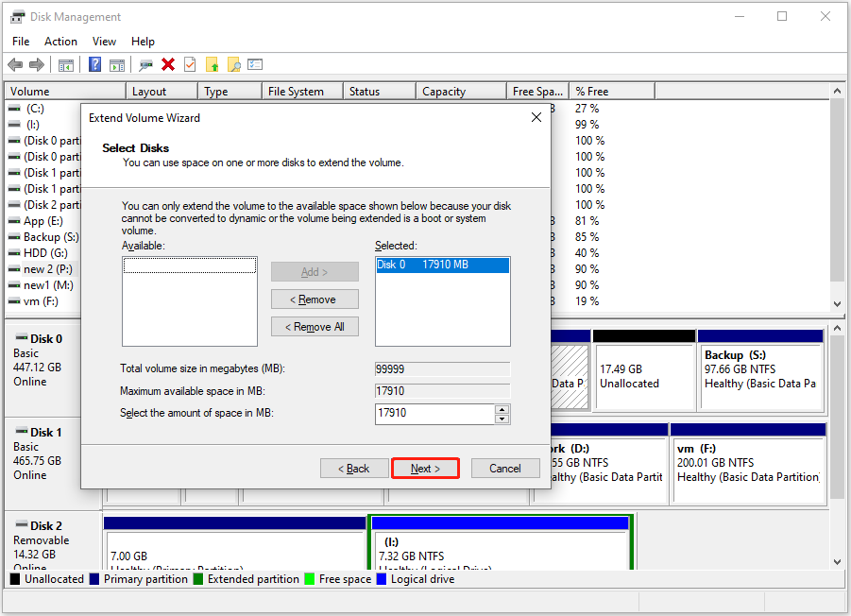Screen dimensions: 851x616
Task: Show the Action pane via its toolbar icon
Action: click(116, 64)
